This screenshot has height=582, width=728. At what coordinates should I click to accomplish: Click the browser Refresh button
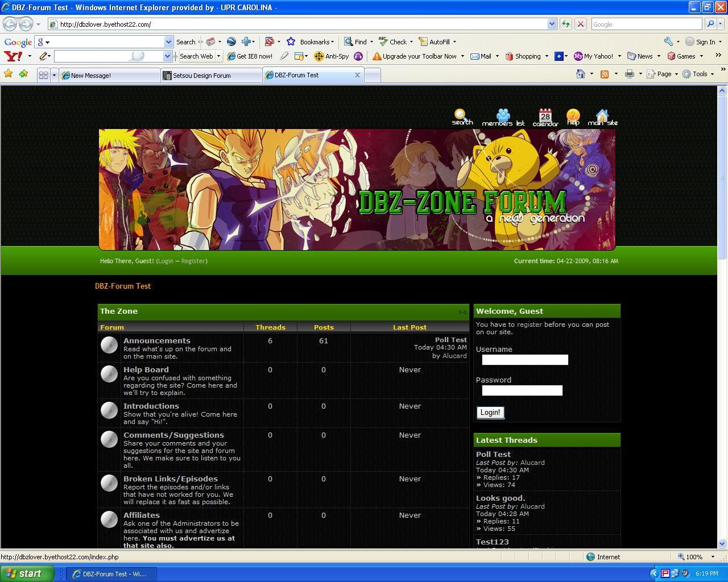pyautogui.click(x=565, y=24)
